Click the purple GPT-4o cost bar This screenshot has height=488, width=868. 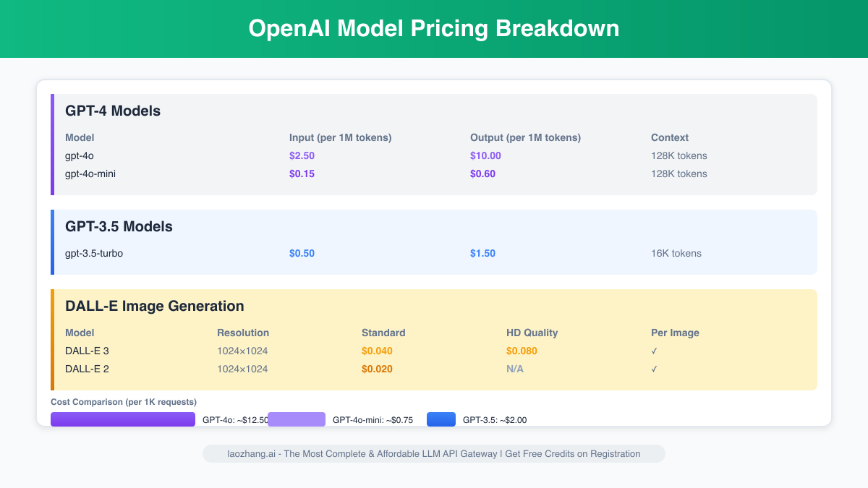[123, 419]
